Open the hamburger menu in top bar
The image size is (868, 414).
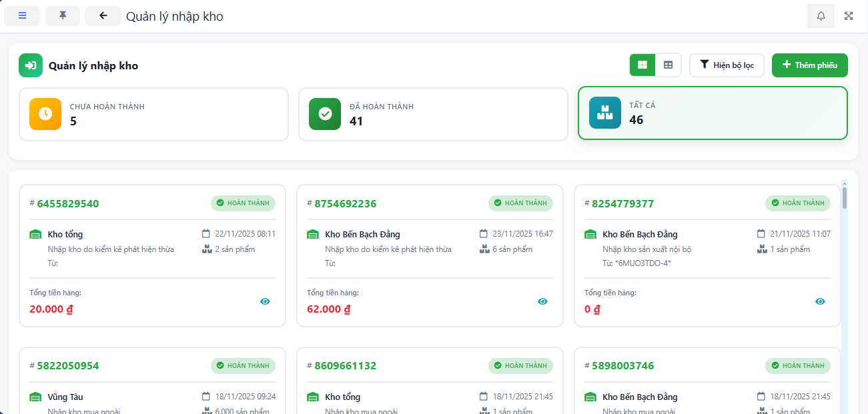pos(22,16)
